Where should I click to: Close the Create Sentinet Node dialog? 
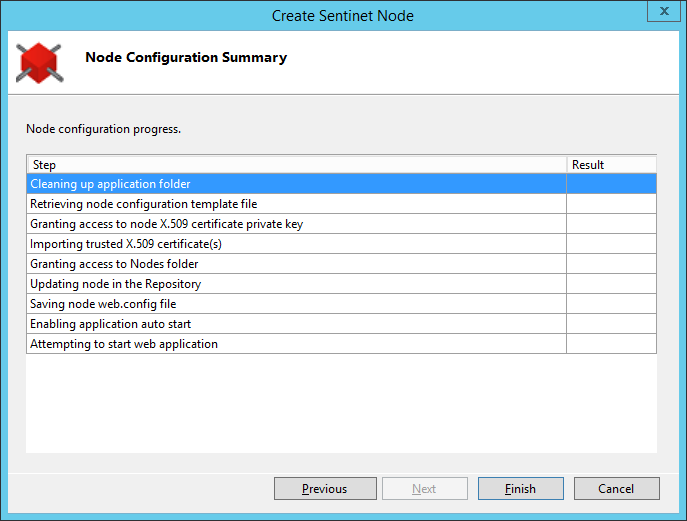[664, 11]
